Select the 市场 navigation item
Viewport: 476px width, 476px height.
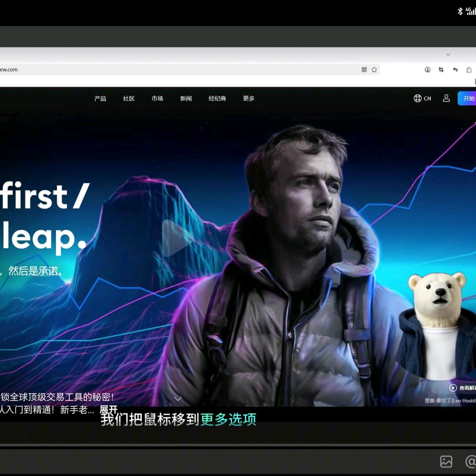pyautogui.click(x=157, y=98)
